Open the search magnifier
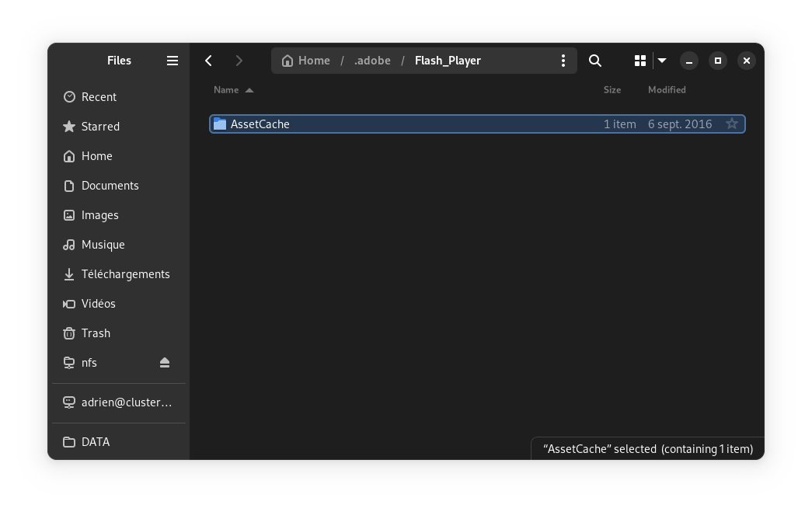Image resolution: width=812 pixels, height=512 pixels. 595,61
